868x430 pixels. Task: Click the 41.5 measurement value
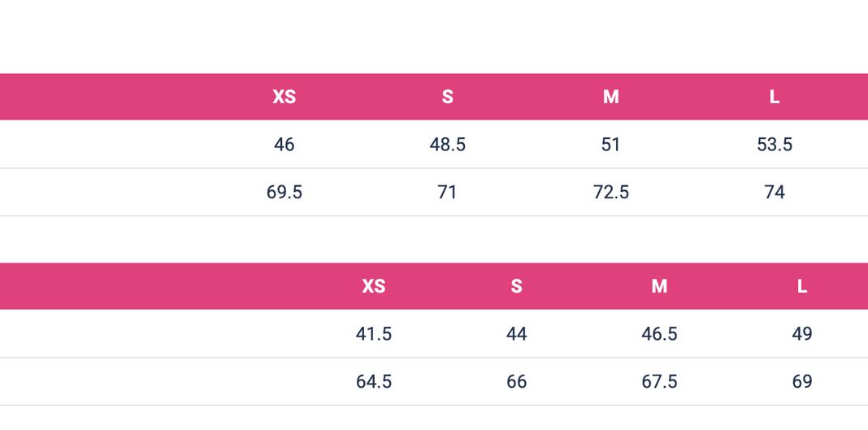(x=373, y=334)
